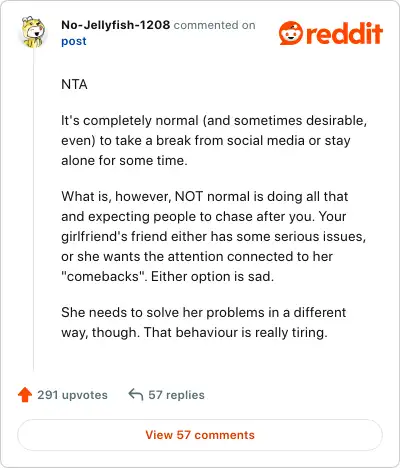Click the paragraph starting "It's completely normal"

[214, 140]
